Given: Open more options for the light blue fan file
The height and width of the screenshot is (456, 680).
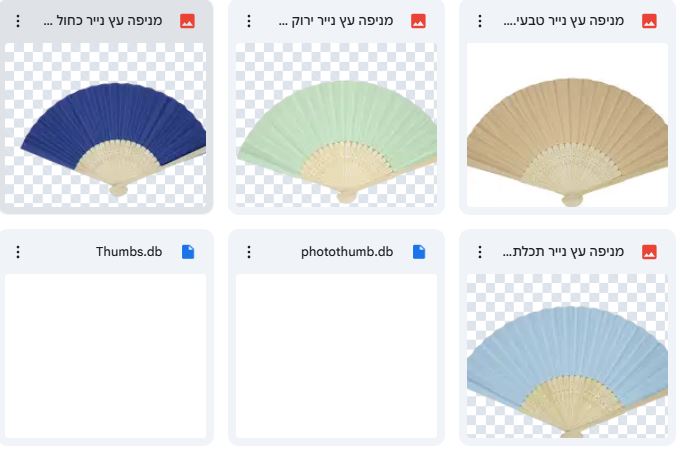Looking at the screenshot, I should (x=480, y=252).
